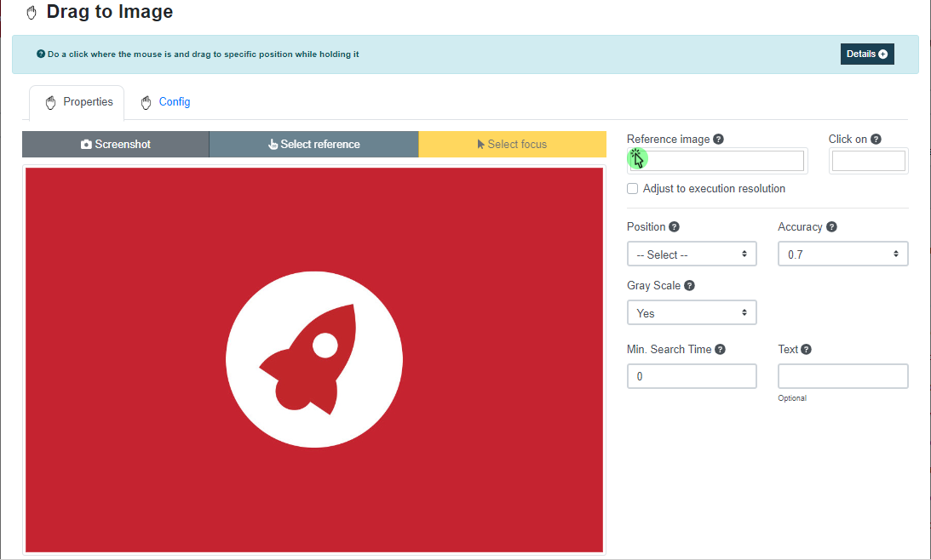931x560 pixels.
Task: Open the Reference image help tooltip
Action: pos(718,139)
